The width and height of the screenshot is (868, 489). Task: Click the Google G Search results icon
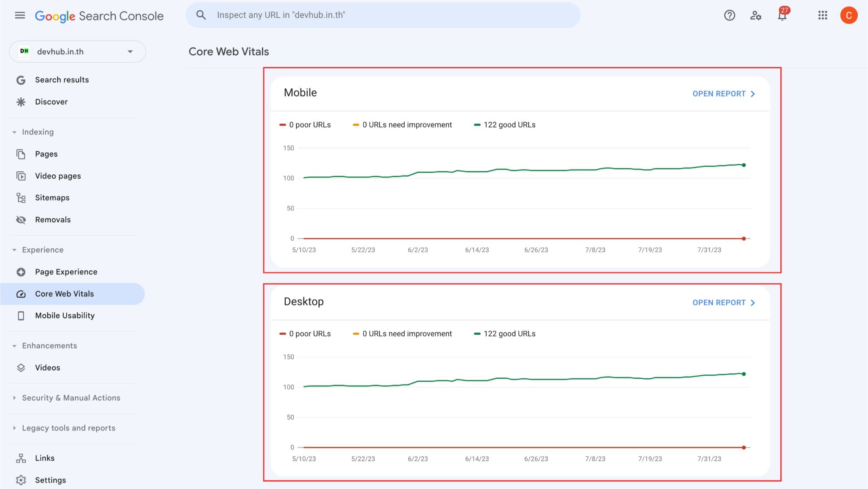point(21,80)
